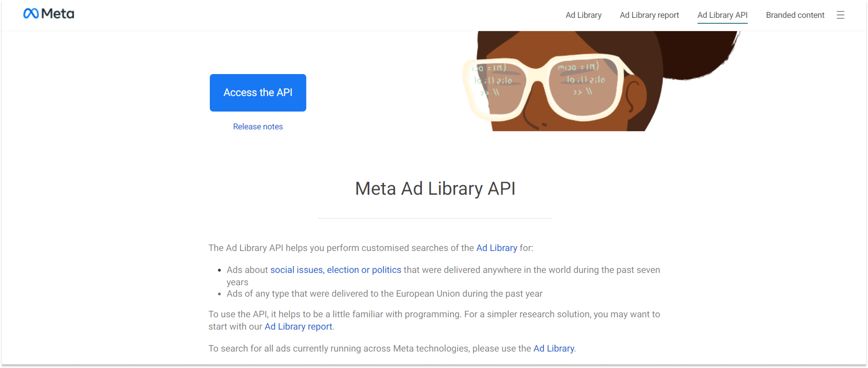Click the Meta Ad Library API heading
868x368 pixels.
[x=435, y=188]
